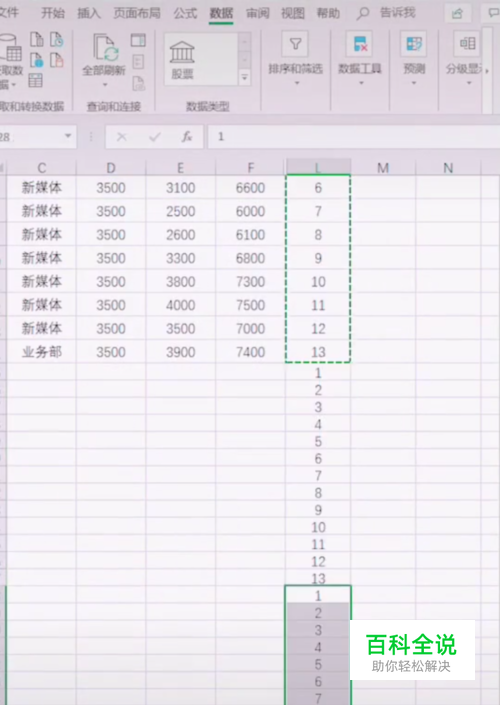Open the 文件 (File) menu tab

coord(9,13)
